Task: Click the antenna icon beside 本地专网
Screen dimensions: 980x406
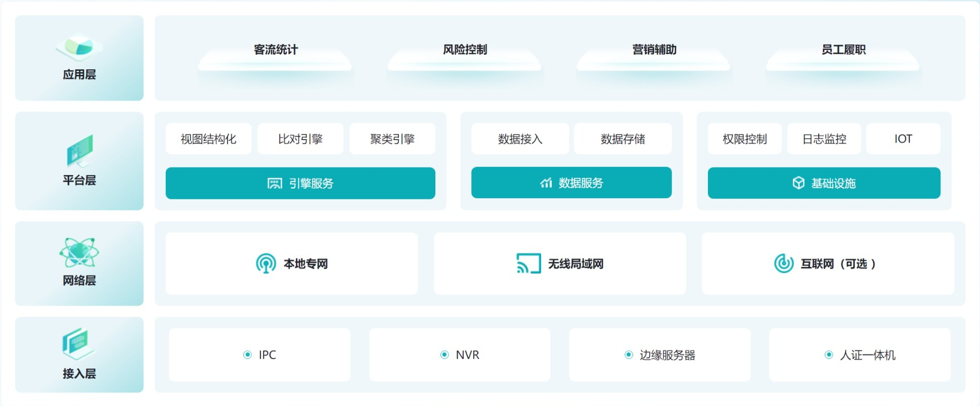Action: 265,263
